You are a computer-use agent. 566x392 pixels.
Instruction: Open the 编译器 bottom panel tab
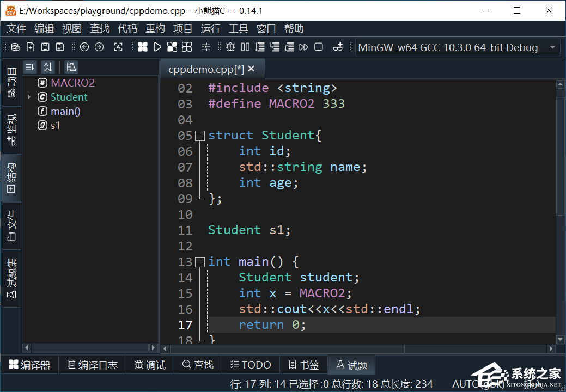(x=29, y=365)
